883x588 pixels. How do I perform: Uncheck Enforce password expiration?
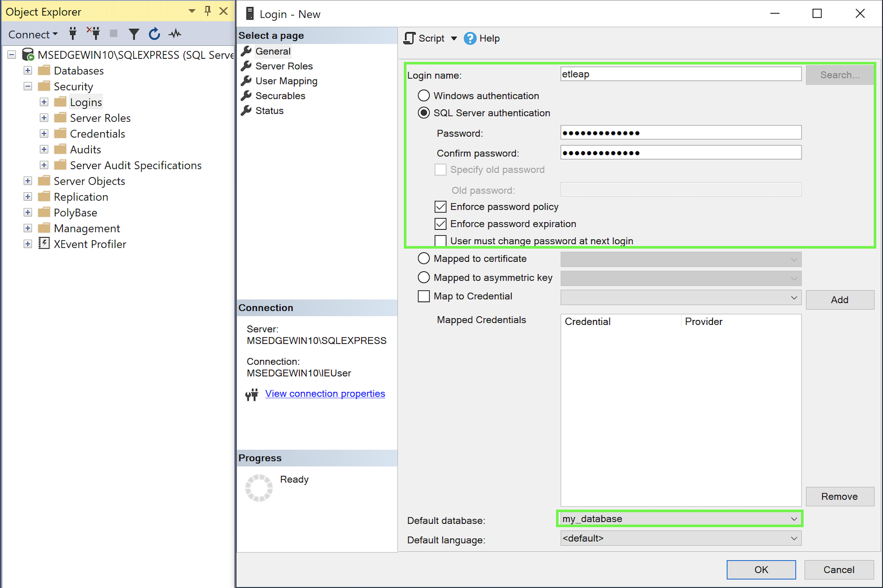(x=440, y=223)
